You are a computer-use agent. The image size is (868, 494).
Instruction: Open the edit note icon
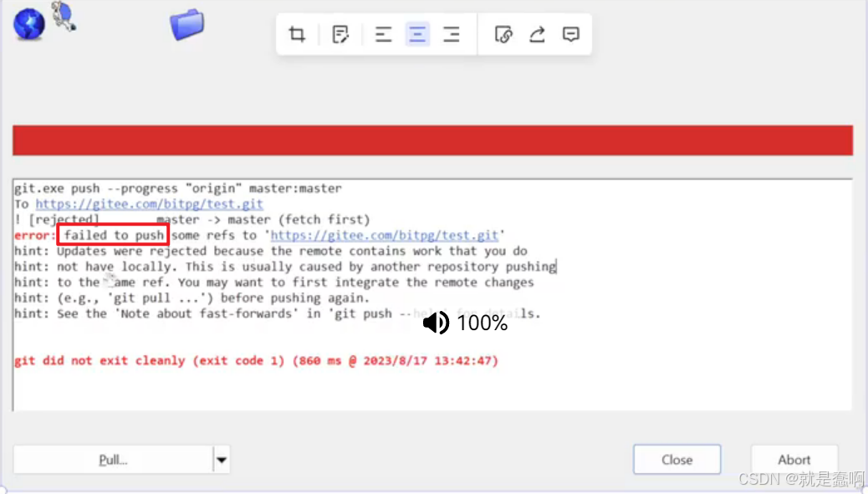click(x=340, y=34)
